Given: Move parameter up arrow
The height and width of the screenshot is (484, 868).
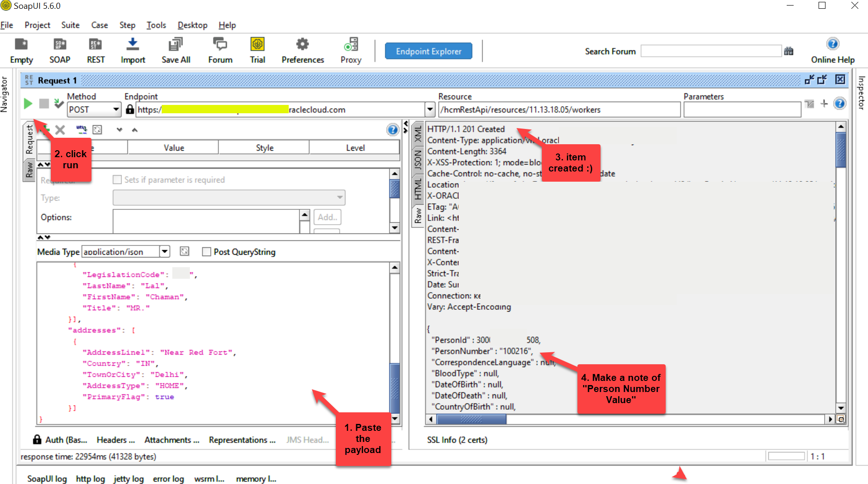Looking at the screenshot, I should pyautogui.click(x=135, y=130).
